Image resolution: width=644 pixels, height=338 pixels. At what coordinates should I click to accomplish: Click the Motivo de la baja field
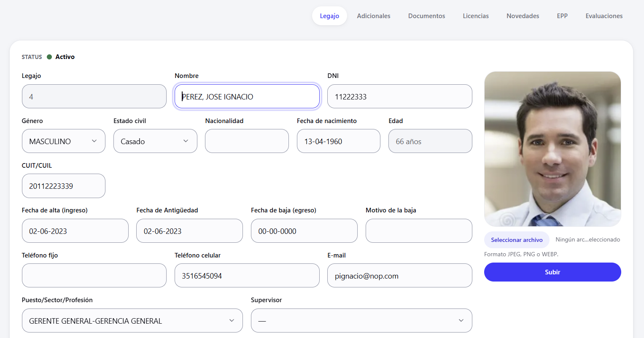pos(419,231)
